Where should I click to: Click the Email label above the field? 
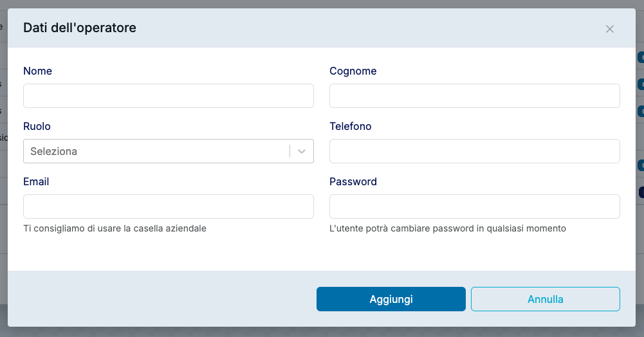(x=36, y=181)
